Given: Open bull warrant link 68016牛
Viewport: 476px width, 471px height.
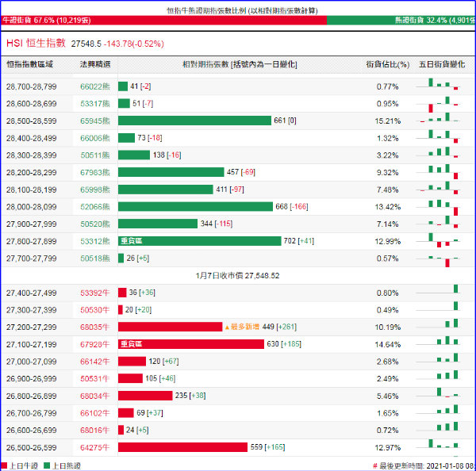Looking at the screenshot, I should (94, 431).
